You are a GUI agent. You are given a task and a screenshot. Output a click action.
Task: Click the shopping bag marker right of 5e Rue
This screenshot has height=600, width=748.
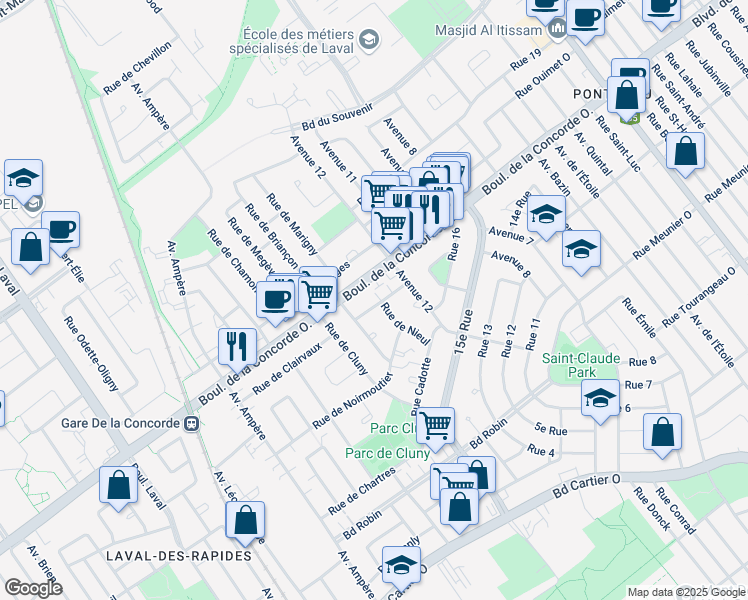click(x=662, y=432)
